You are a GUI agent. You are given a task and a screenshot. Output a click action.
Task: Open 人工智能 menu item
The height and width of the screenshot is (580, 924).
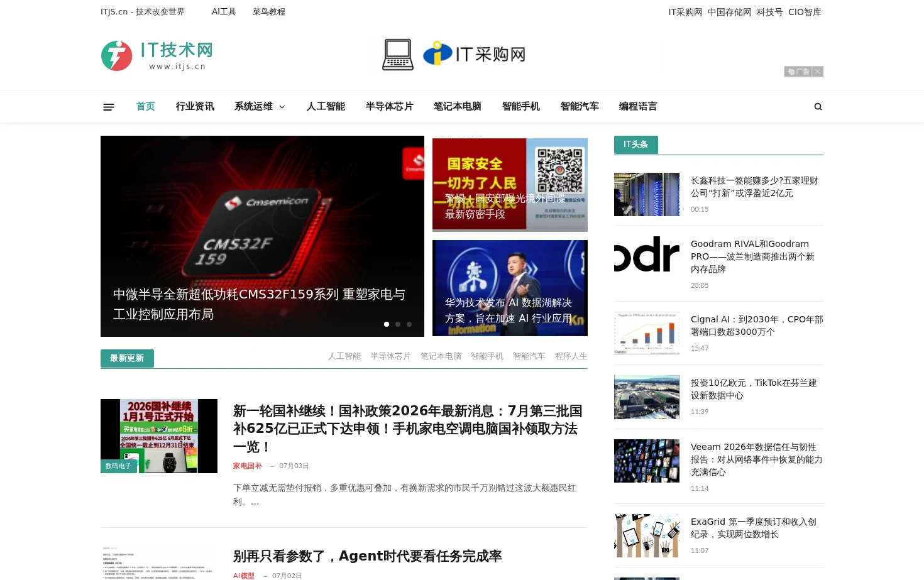point(326,106)
